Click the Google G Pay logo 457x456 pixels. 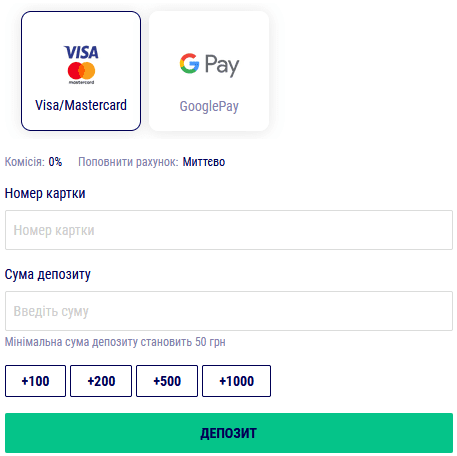tap(209, 64)
